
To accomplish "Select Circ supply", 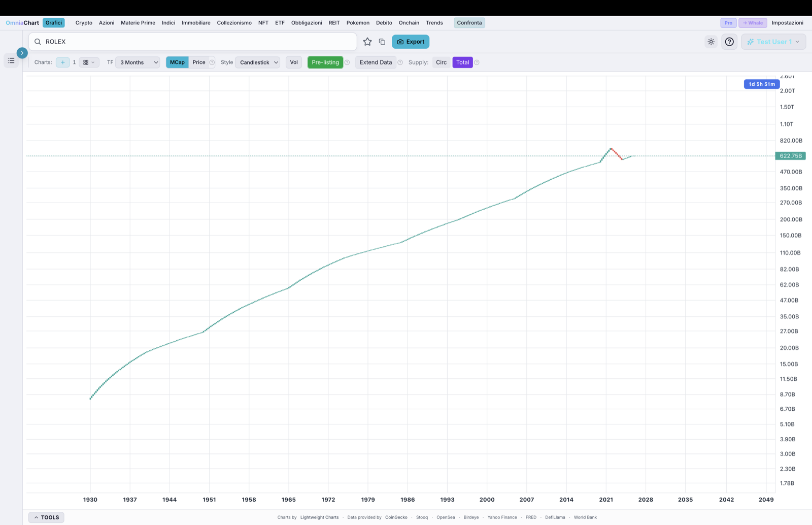I will pyautogui.click(x=442, y=62).
